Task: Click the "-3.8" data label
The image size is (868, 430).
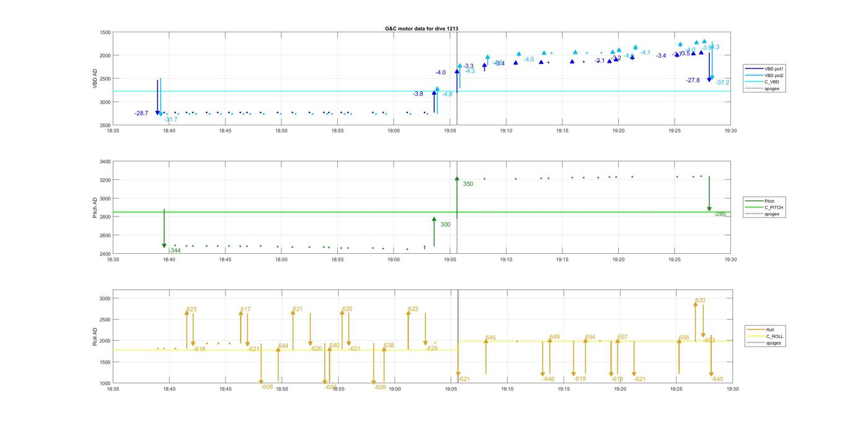Action: pyautogui.click(x=418, y=94)
